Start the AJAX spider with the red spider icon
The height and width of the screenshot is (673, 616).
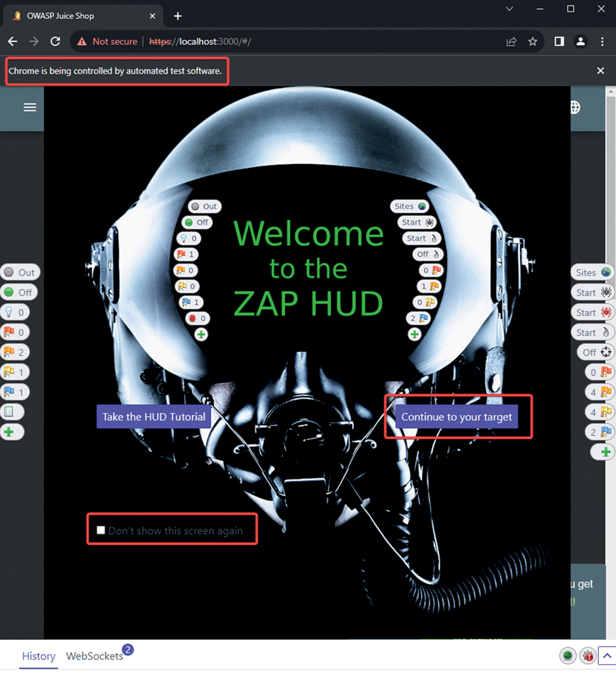click(592, 312)
